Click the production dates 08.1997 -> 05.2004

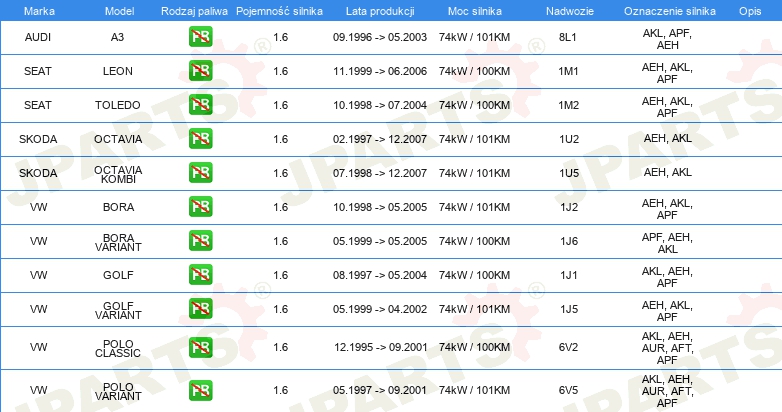point(380,274)
